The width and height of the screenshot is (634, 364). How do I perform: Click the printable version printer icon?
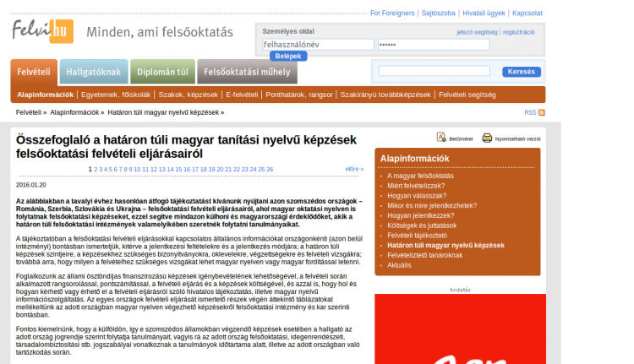pyautogui.click(x=487, y=138)
